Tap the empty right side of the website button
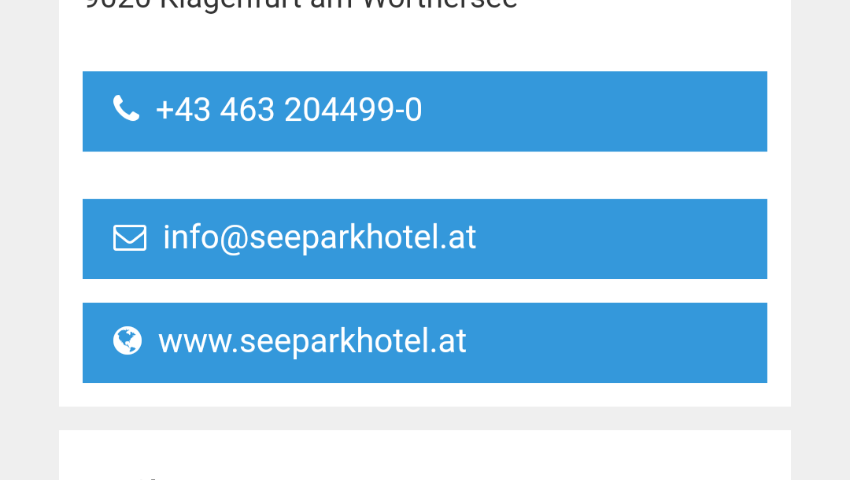Screen dimensions: 850x480 coord(618,343)
